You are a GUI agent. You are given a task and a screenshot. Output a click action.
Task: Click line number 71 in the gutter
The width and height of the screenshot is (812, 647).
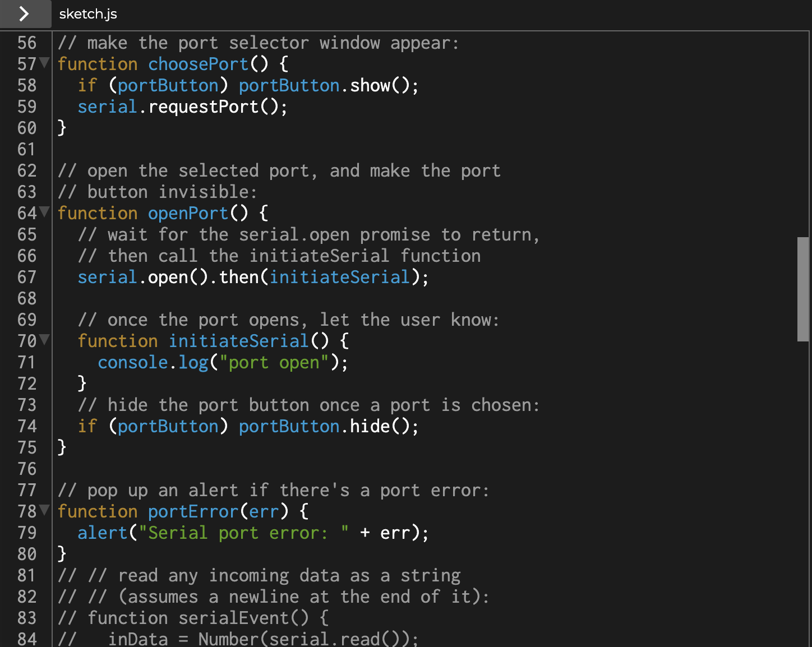pyautogui.click(x=26, y=362)
